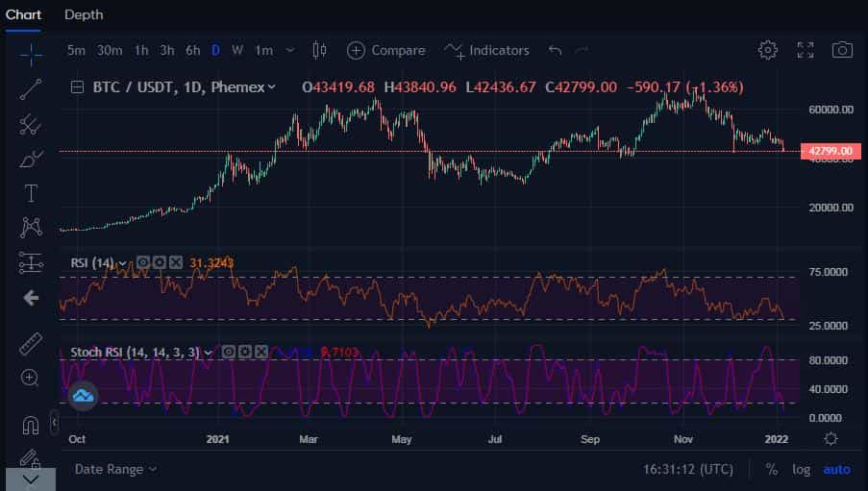
Task: Expand more tools chevron at toolbar bottom
Action: point(31,479)
